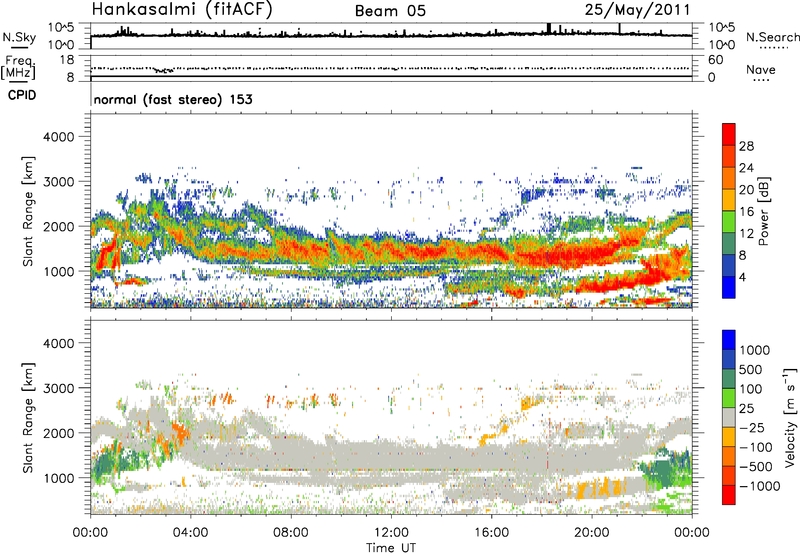Click the "normal (fast stereo) 153" mode text
The image size is (800, 554).
tap(173, 99)
